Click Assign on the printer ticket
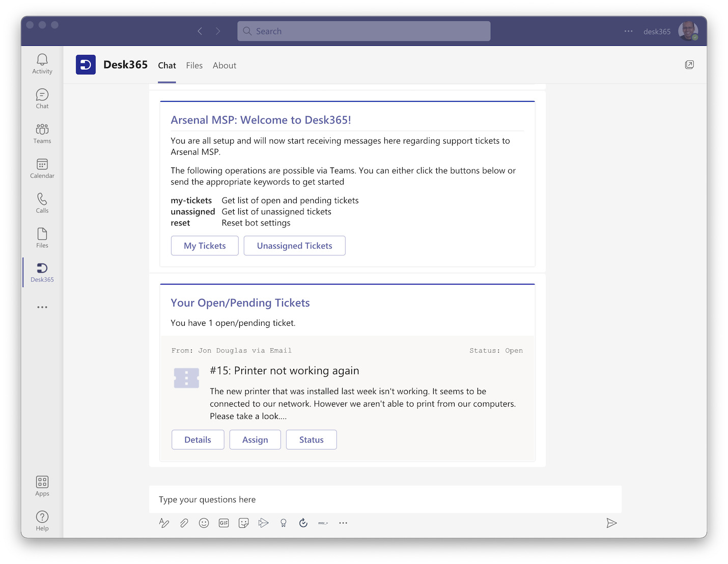 255,440
